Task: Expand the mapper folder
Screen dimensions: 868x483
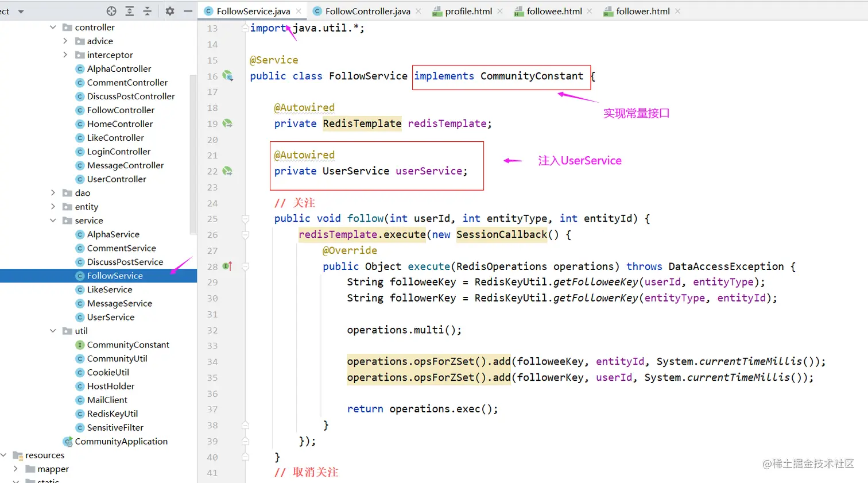Action: click(15, 469)
